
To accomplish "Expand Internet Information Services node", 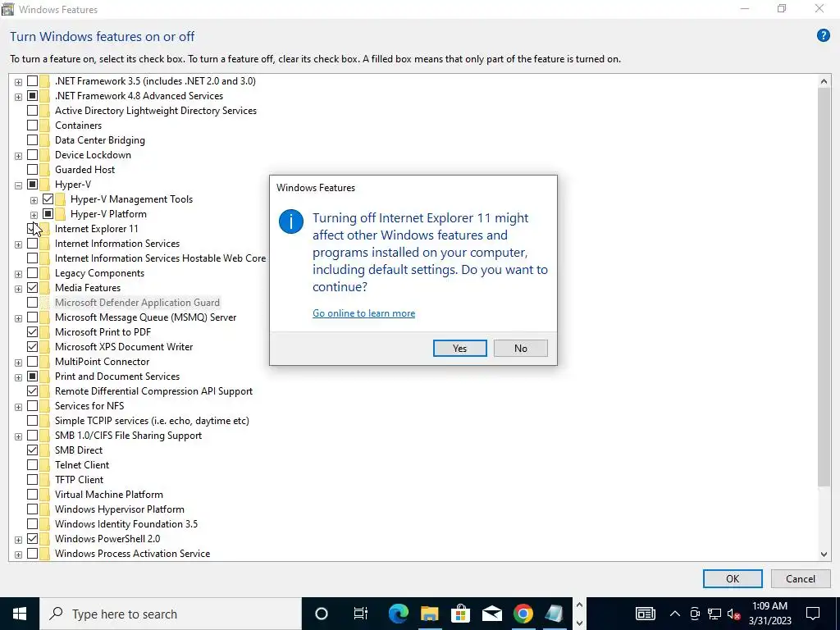I will [x=18, y=244].
